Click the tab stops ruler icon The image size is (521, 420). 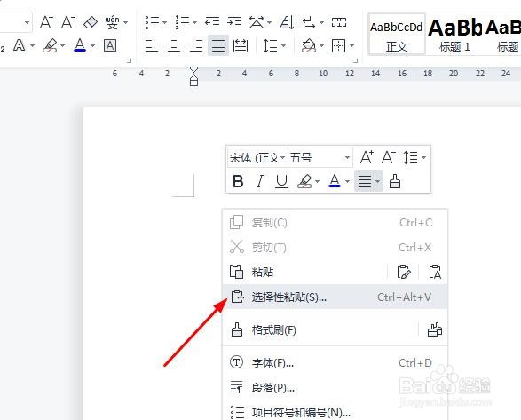(339, 22)
